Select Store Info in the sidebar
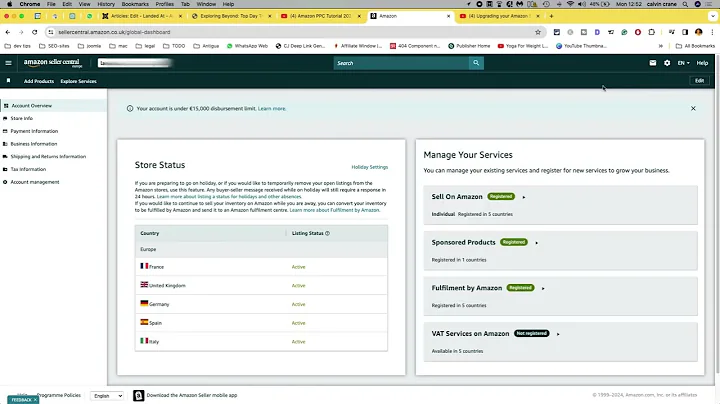Viewport: 720px width, 404px height. coord(22,118)
